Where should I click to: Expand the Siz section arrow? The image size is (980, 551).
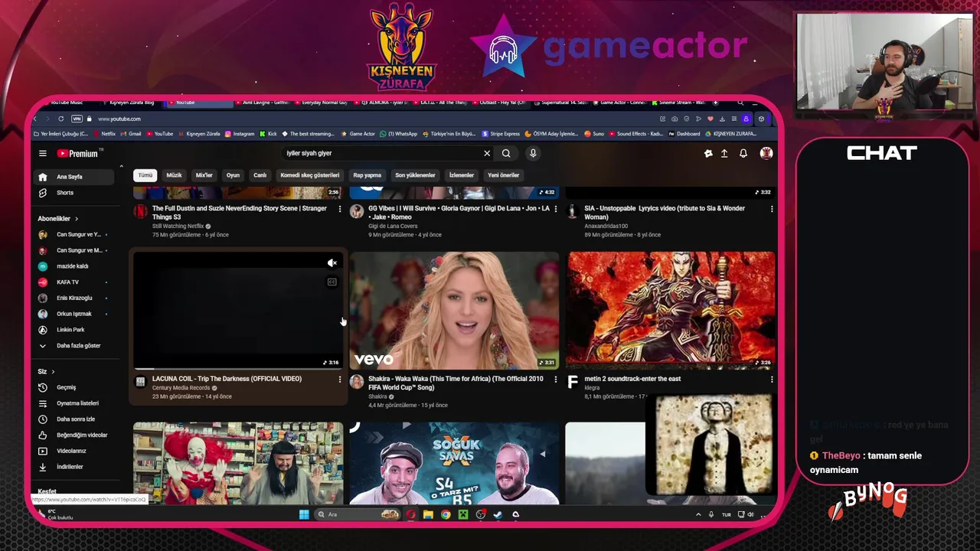[53, 372]
